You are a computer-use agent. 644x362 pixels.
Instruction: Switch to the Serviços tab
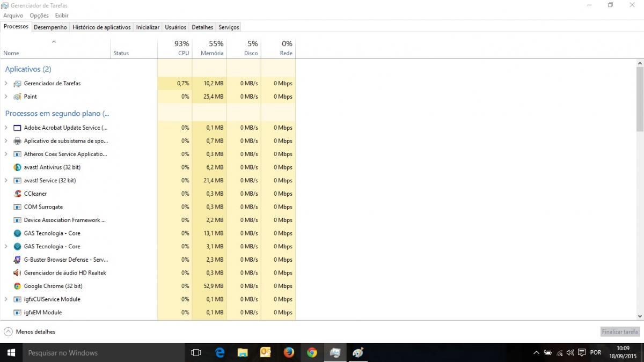229,27
